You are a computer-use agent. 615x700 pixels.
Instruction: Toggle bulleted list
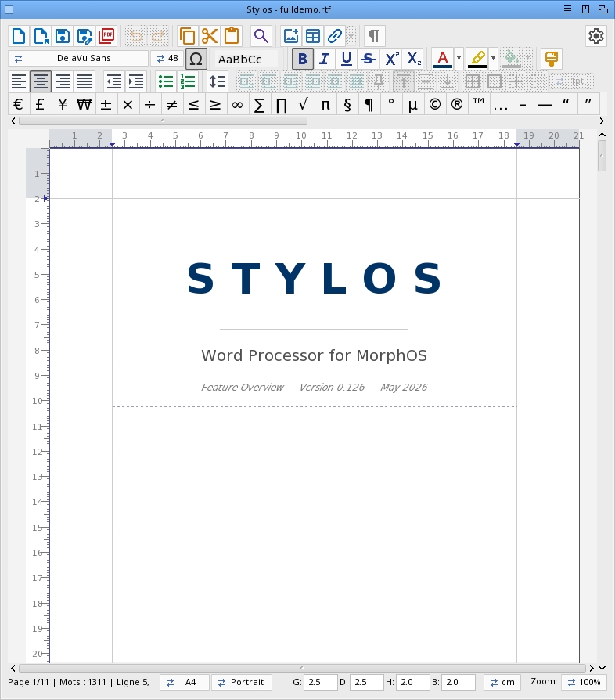[x=166, y=81]
